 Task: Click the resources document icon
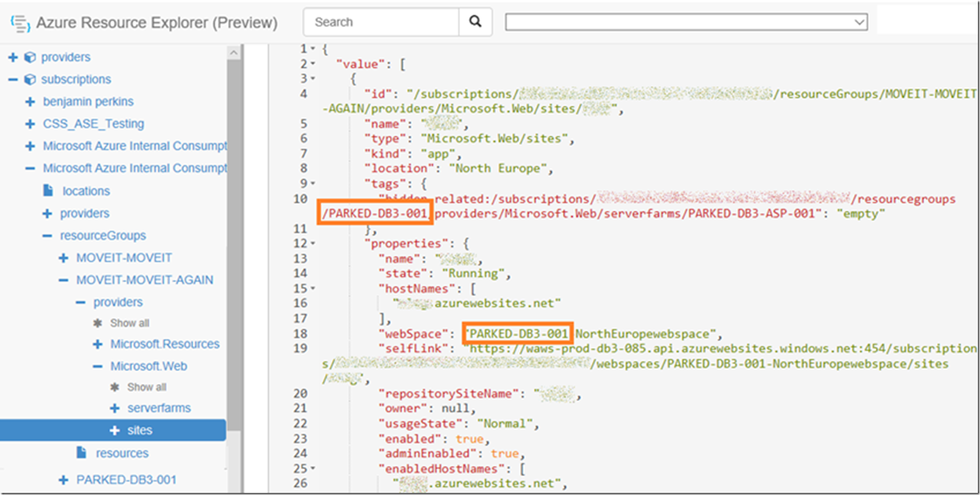pos(81,452)
